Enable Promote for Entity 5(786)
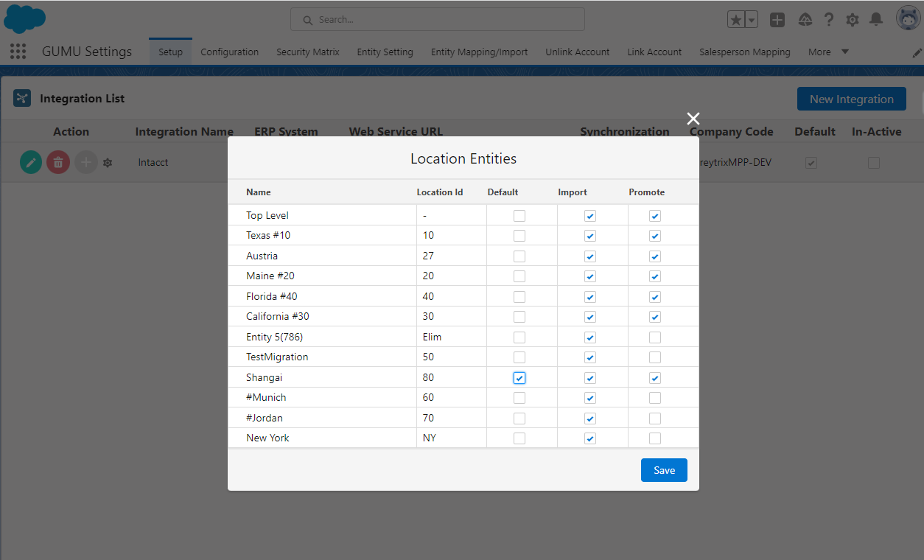Viewport: 924px width, 560px height. click(655, 337)
